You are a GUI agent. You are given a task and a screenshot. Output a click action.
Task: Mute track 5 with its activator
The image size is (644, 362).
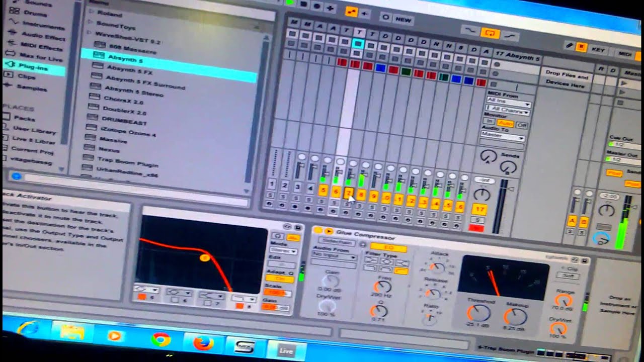(x=324, y=190)
